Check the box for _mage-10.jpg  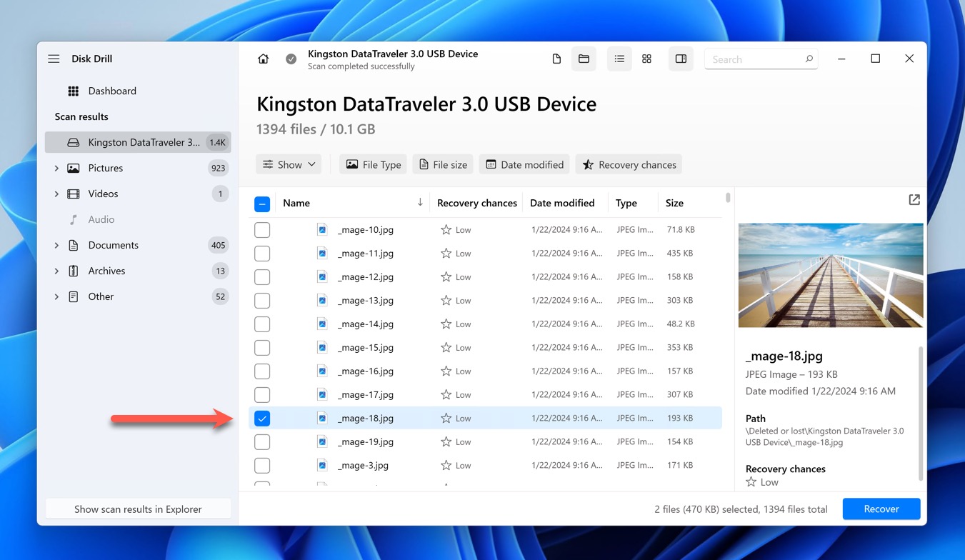tap(262, 230)
